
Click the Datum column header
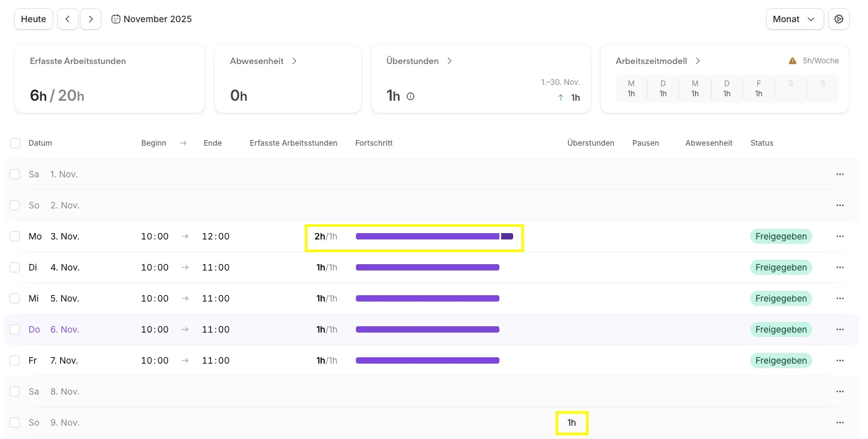[x=41, y=143]
